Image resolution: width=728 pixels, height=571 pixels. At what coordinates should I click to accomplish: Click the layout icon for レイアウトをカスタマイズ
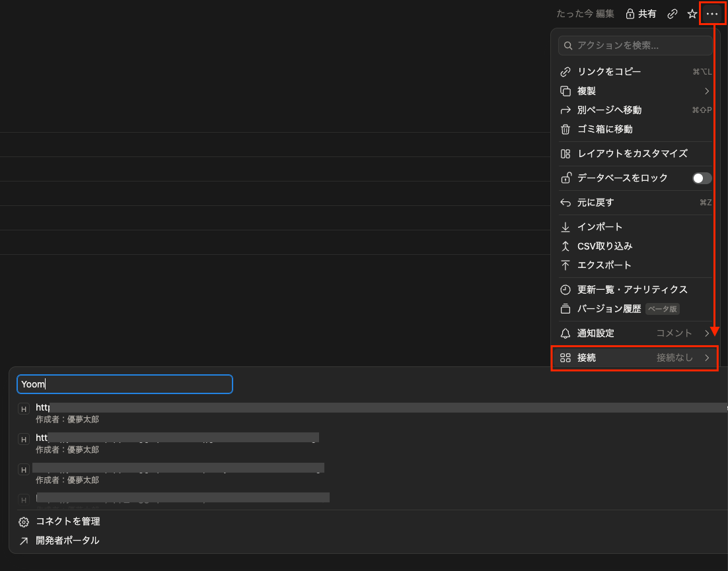click(565, 154)
